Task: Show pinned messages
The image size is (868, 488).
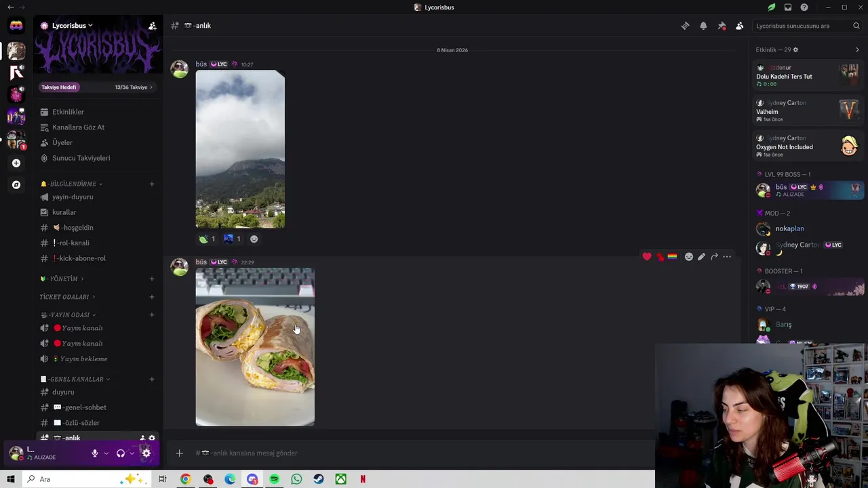Action: tap(722, 26)
